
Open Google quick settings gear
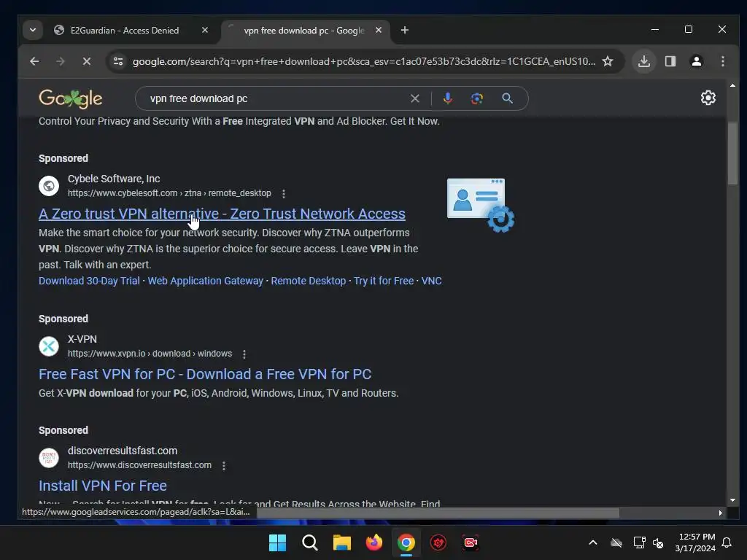[708, 98]
